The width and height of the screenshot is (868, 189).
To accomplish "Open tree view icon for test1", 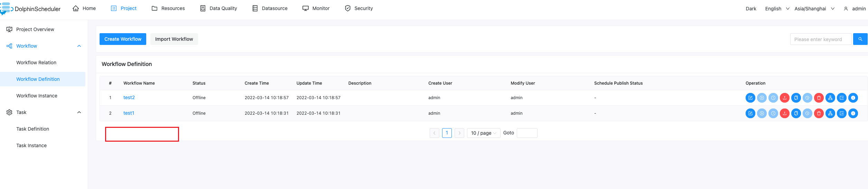I will point(830,113).
